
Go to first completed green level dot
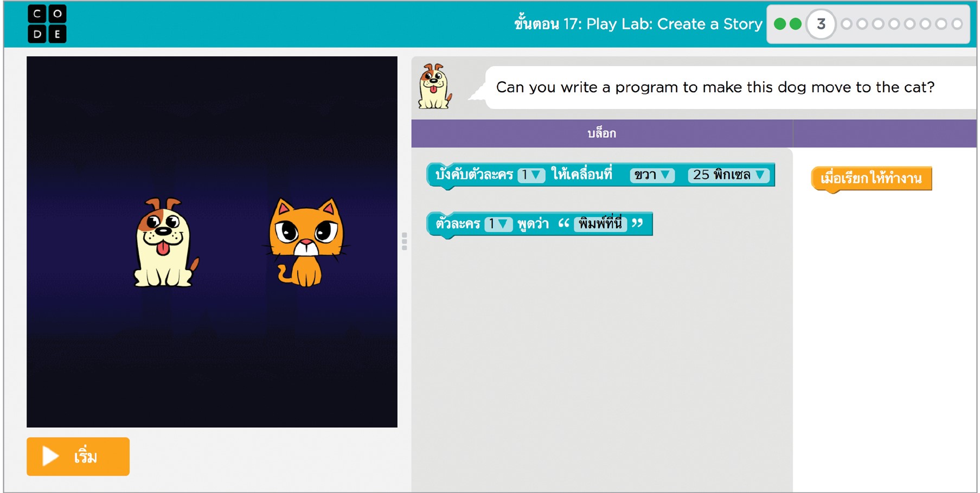[x=780, y=24]
